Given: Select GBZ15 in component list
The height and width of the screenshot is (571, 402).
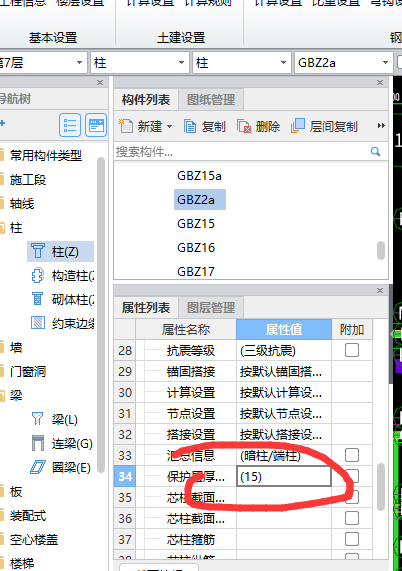Looking at the screenshot, I should [196, 224].
